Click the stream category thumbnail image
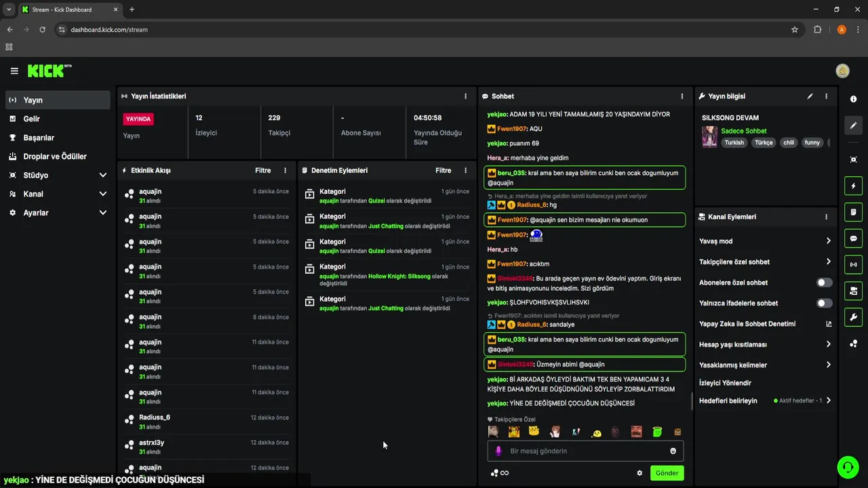The image size is (868, 488). 709,136
